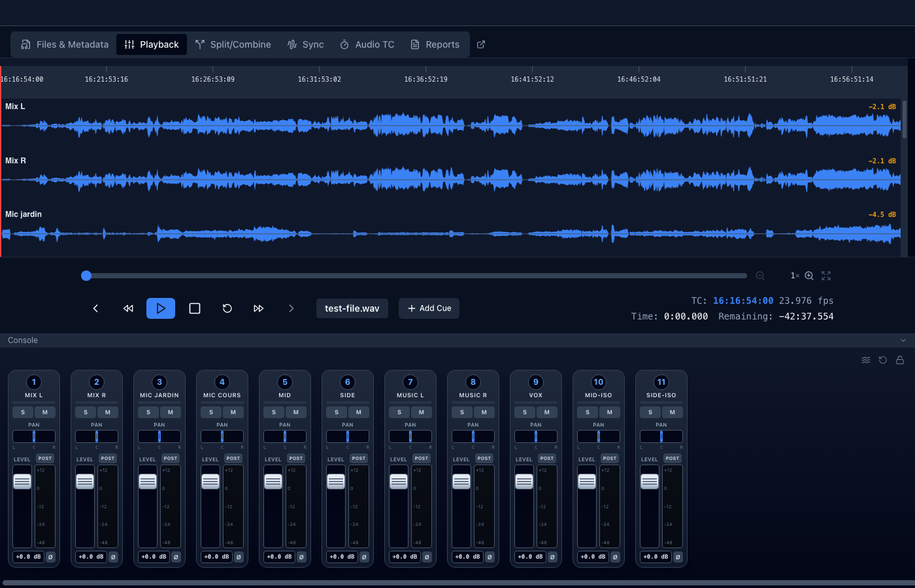Go to the Audio TC tab
The image size is (915, 588).
click(x=367, y=44)
